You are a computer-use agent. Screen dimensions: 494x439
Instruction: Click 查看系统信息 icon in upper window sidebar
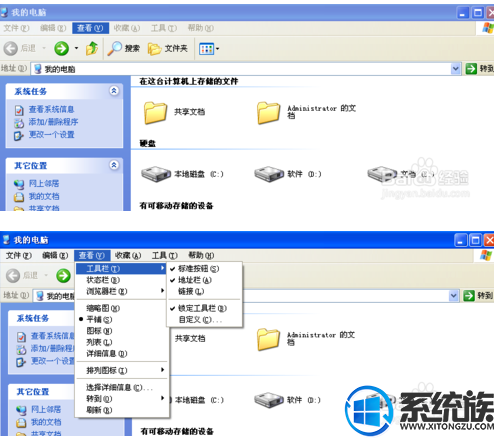(x=19, y=110)
